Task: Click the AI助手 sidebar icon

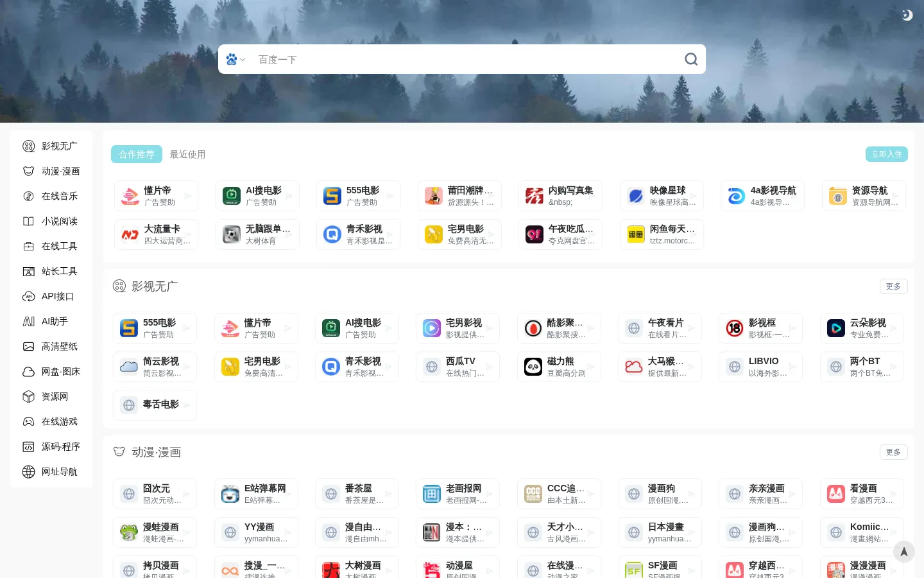Action: (x=28, y=321)
